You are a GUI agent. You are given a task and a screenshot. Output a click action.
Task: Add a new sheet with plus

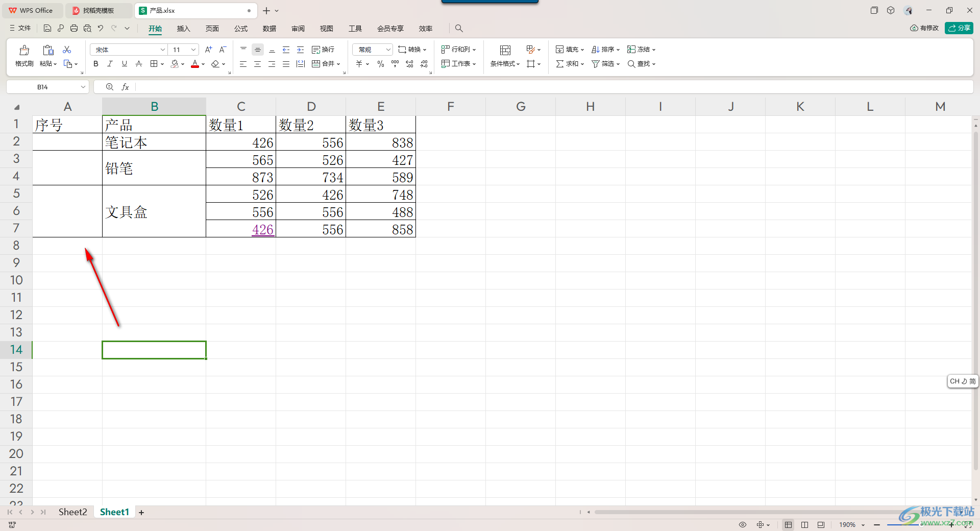pyautogui.click(x=141, y=512)
